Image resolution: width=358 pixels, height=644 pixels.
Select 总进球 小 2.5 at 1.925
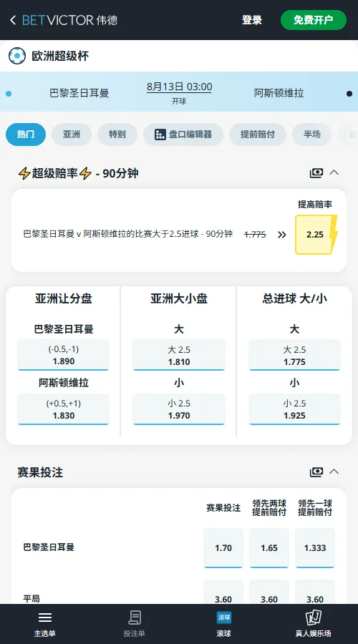coord(295,409)
